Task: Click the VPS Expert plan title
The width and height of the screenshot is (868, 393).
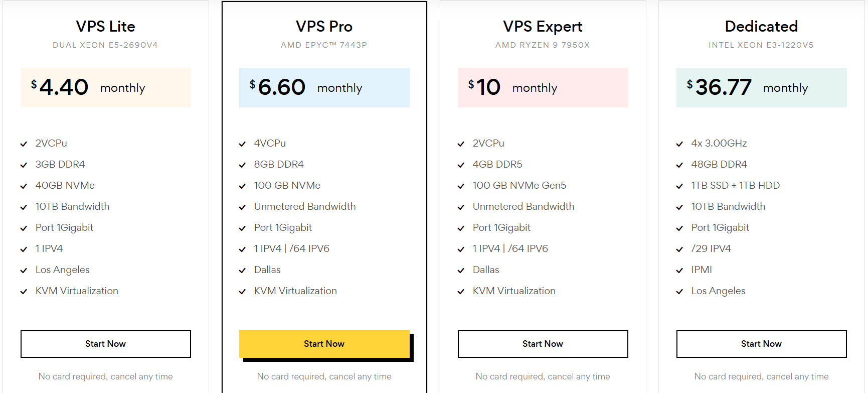Action: pyautogui.click(x=543, y=26)
